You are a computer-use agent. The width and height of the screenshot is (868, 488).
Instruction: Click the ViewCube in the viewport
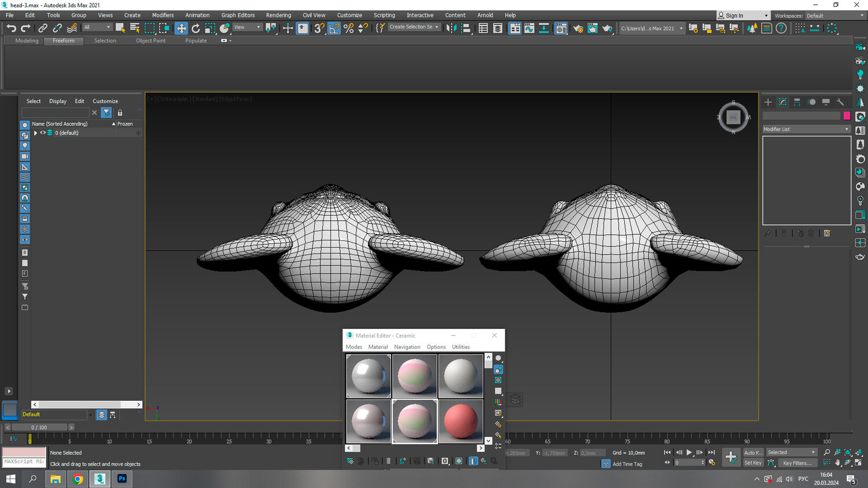pos(733,117)
